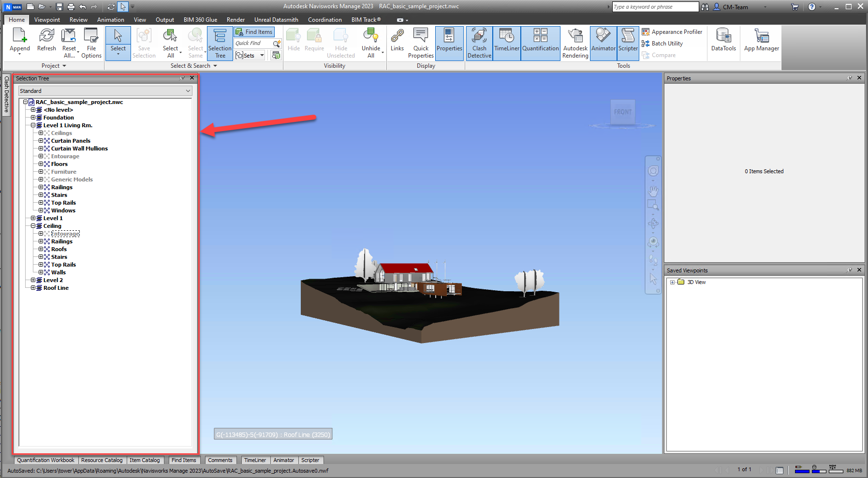868x478 pixels.
Task: Click the binoculars search icon
Action: pyautogui.click(x=705, y=7)
